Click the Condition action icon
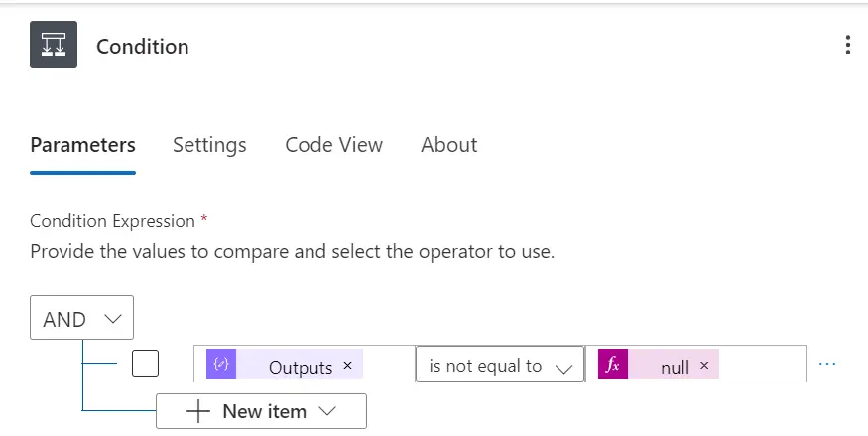Viewport: 868px width, 436px height. pos(54,45)
